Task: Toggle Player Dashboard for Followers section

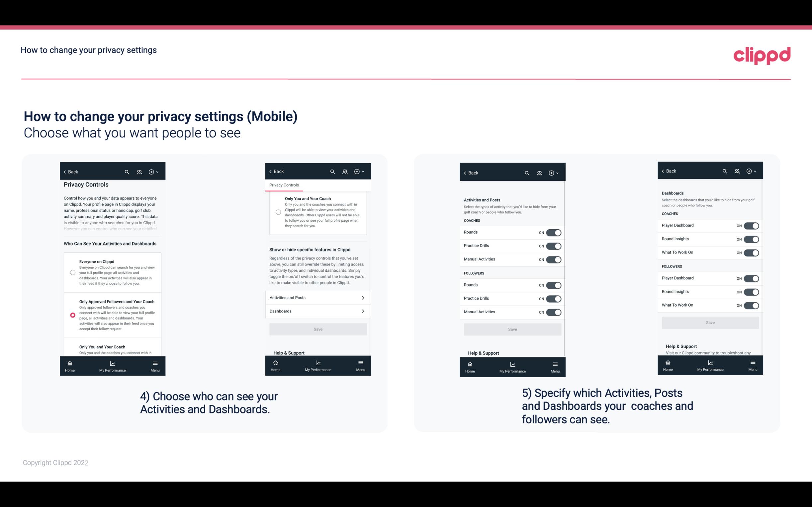Action: (x=751, y=278)
